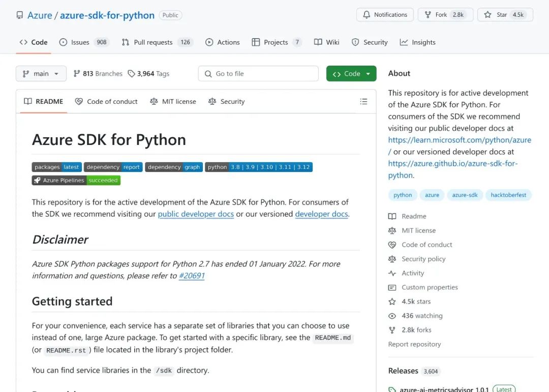Click the azure topic tag

432,195
